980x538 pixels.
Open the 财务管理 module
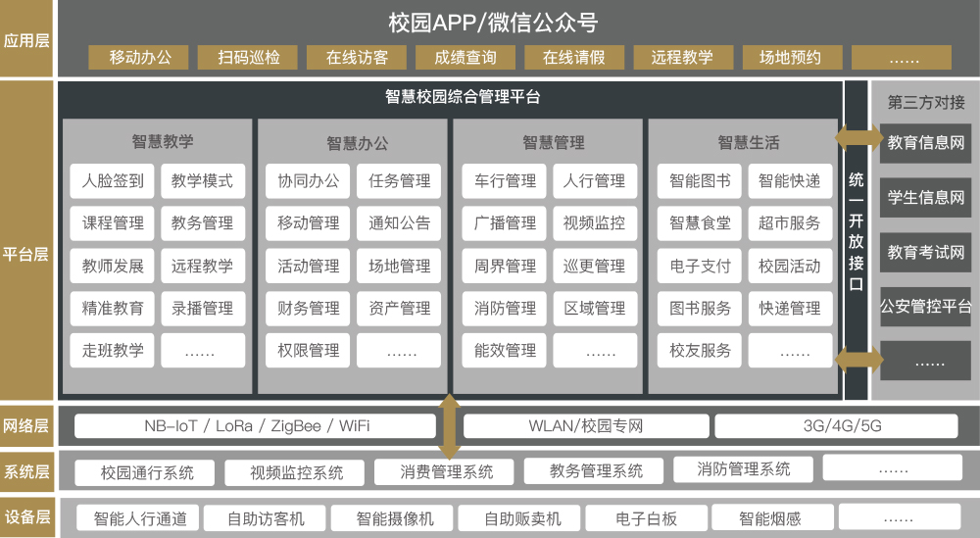[308, 308]
